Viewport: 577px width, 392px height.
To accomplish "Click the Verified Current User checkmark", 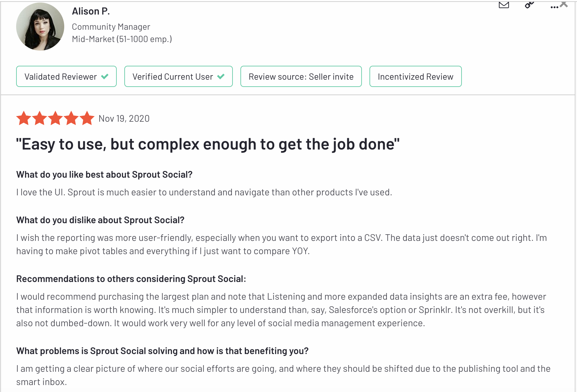I will (221, 77).
